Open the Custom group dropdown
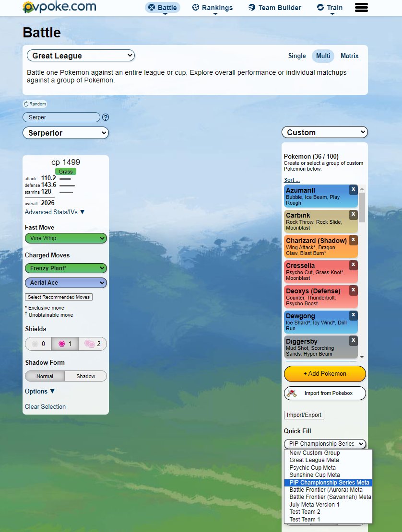This screenshot has width=402, height=532. pyautogui.click(x=325, y=132)
